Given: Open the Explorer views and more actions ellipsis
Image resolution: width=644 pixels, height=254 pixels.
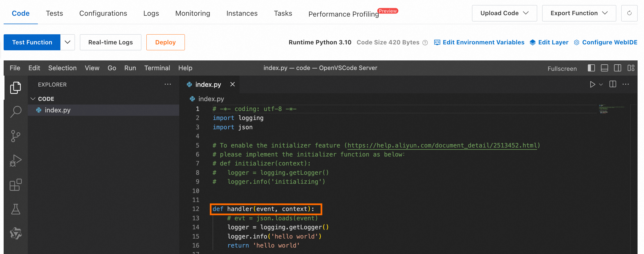Looking at the screenshot, I should (x=168, y=84).
